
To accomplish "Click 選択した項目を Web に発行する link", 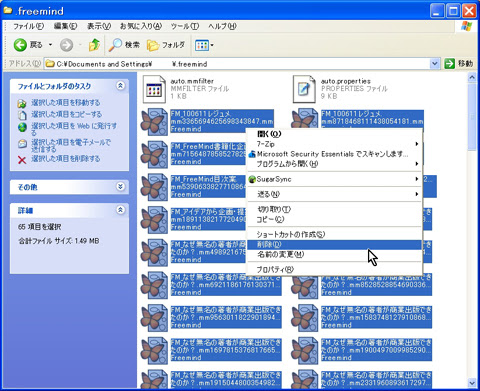I will (74, 129).
